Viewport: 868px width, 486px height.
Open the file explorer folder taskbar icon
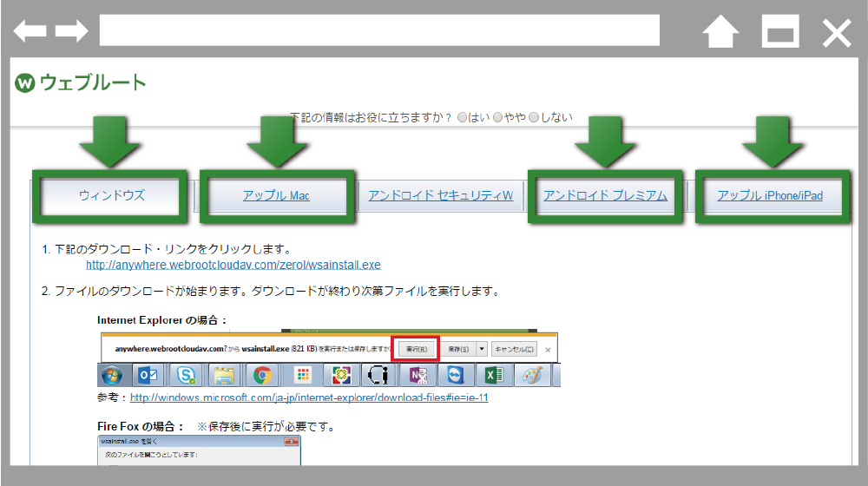click(x=224, y=375)
